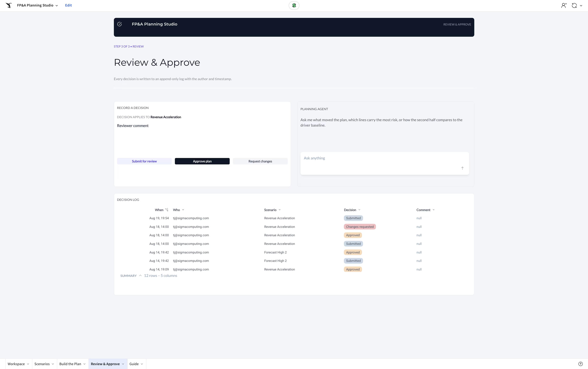Click the Approve plan button
Screen dimensions: 588x369
[x=202, y=161]
